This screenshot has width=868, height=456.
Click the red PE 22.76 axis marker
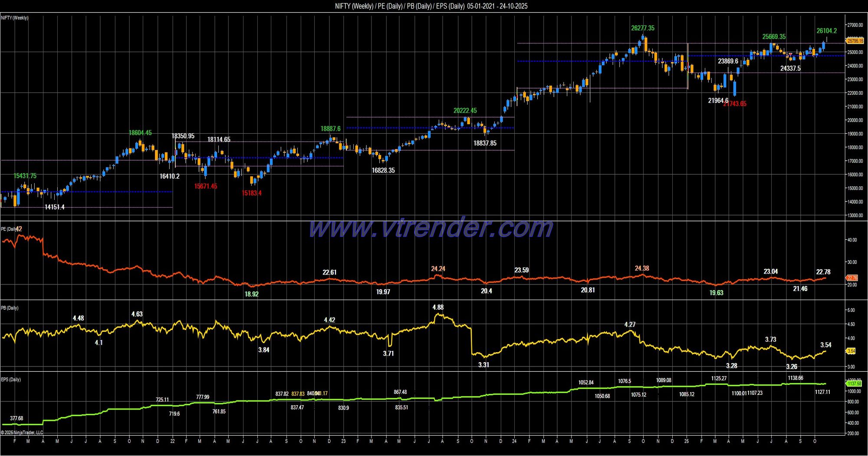click(x=852, y=278)
